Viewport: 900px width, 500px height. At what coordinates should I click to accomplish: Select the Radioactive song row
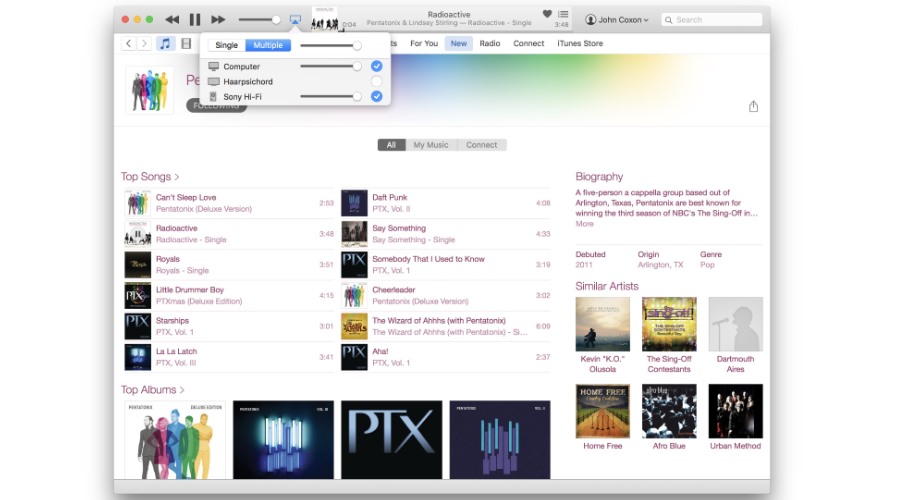click(229, 234)
